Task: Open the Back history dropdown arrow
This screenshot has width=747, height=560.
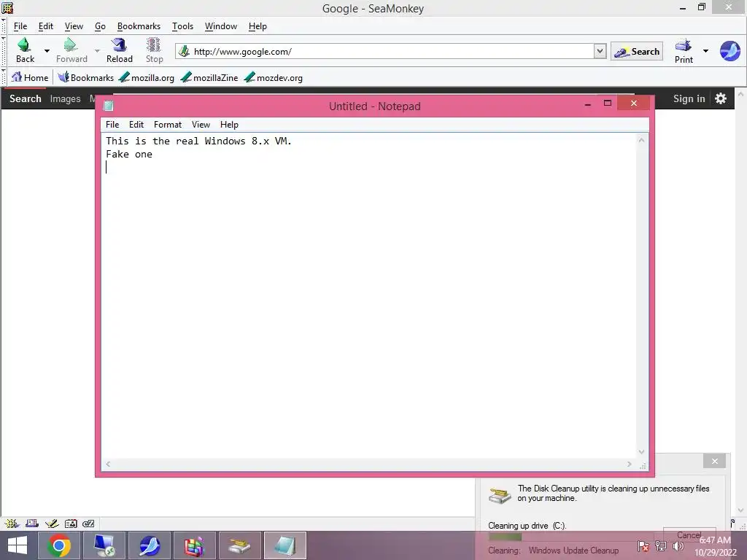Action: [47, 50]
